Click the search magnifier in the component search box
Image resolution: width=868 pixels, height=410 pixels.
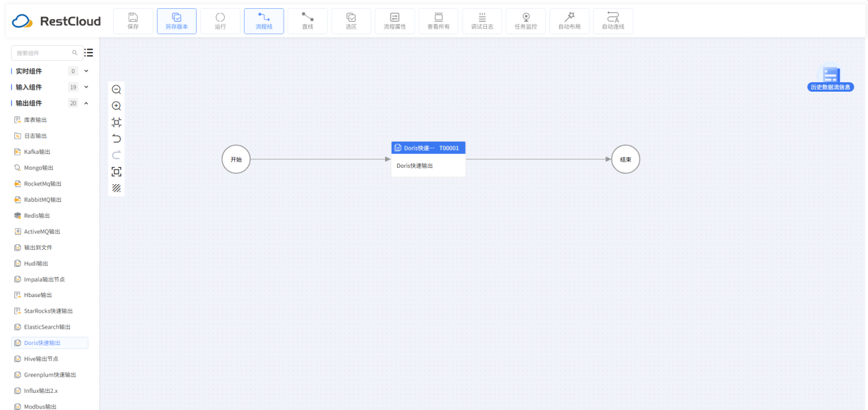coord(75,53)
